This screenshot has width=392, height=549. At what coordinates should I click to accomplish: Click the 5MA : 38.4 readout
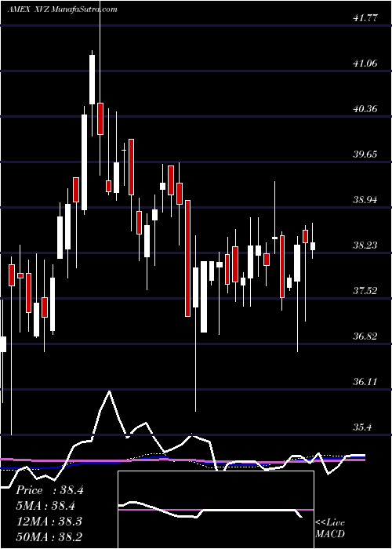pos(45,506)
